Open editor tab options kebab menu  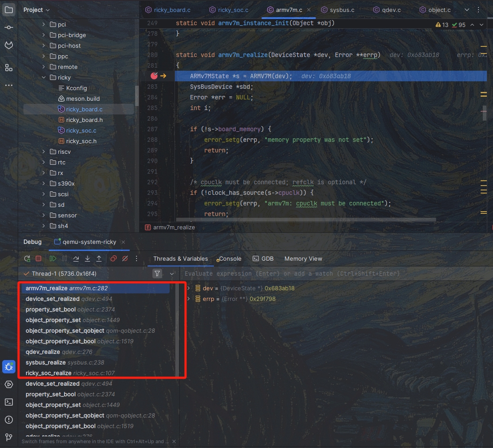(478, 10)
